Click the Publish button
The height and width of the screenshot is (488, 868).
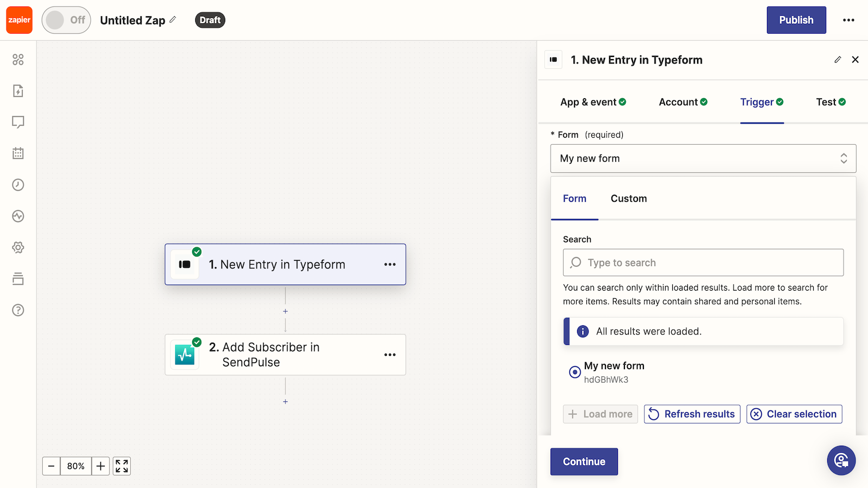tap(796, 20)
